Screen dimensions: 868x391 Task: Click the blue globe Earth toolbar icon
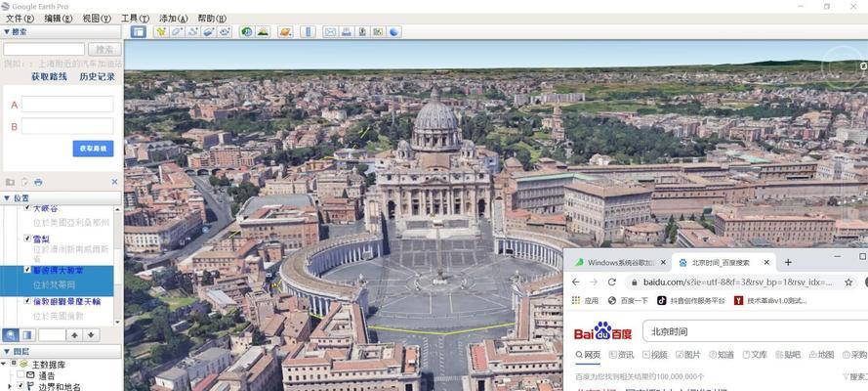coord(393,32)
